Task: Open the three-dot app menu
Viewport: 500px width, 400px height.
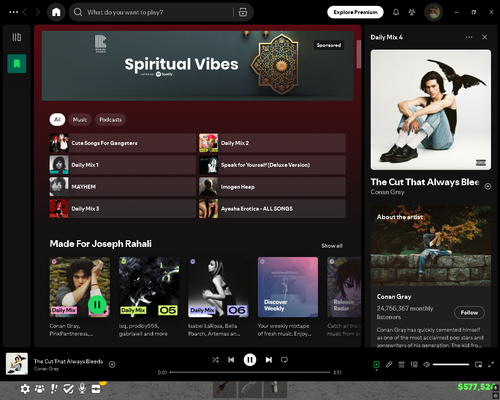Action: tap(14, 12)
